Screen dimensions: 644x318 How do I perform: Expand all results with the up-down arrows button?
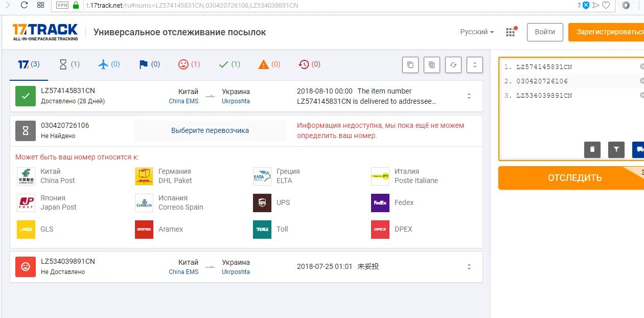pyautogui.click(x=475, y=65)
